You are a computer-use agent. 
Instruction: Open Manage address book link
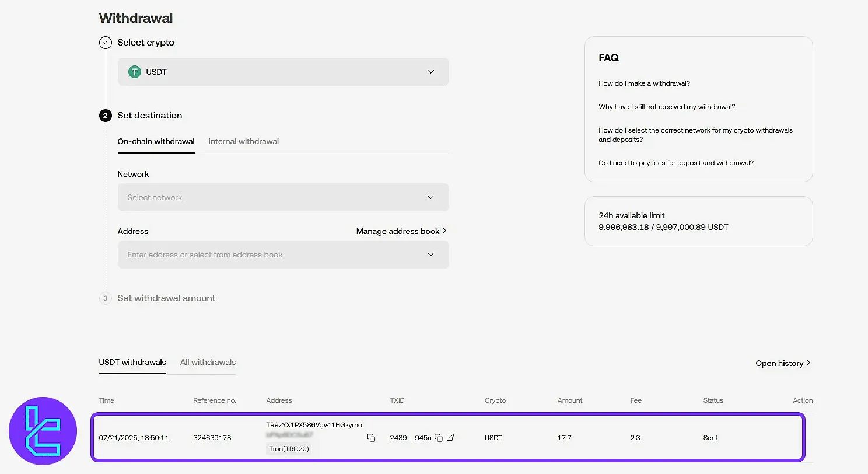click(401, 231)
